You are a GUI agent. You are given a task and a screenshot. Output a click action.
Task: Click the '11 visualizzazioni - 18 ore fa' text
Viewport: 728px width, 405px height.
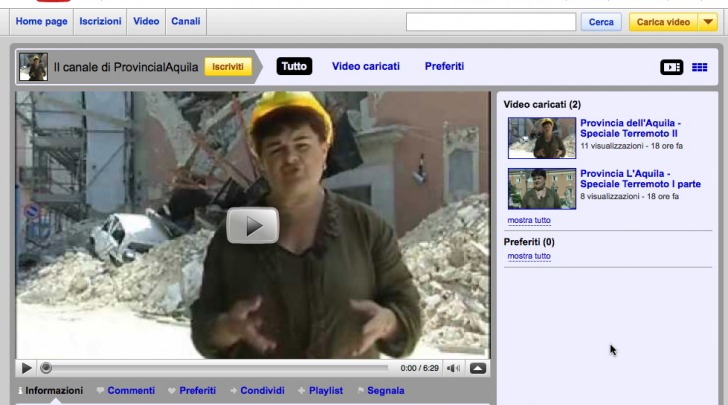(631, 146)
